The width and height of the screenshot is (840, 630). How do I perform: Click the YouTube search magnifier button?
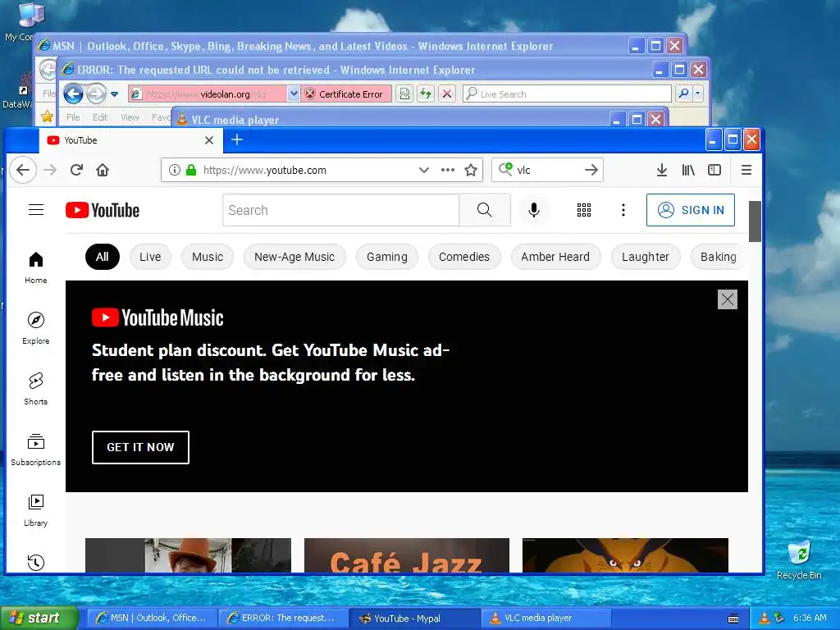[484, 210]
